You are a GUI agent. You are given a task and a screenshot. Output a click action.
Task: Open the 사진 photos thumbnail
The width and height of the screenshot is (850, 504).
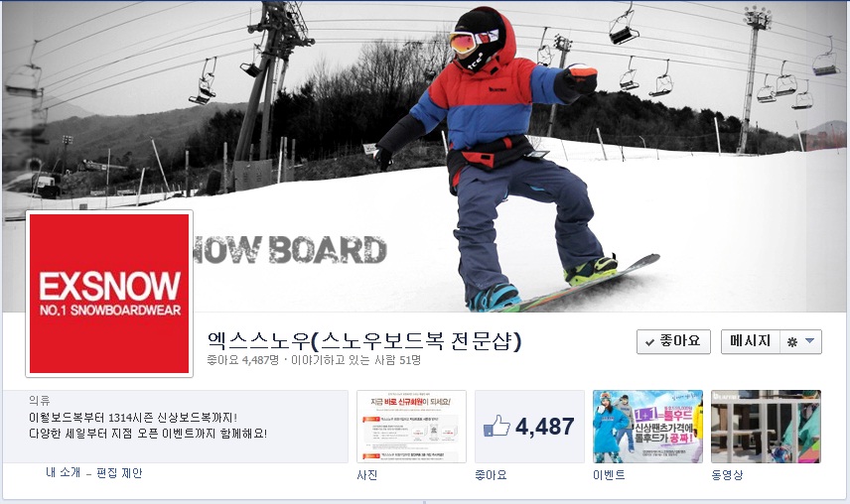pos(411,427)
